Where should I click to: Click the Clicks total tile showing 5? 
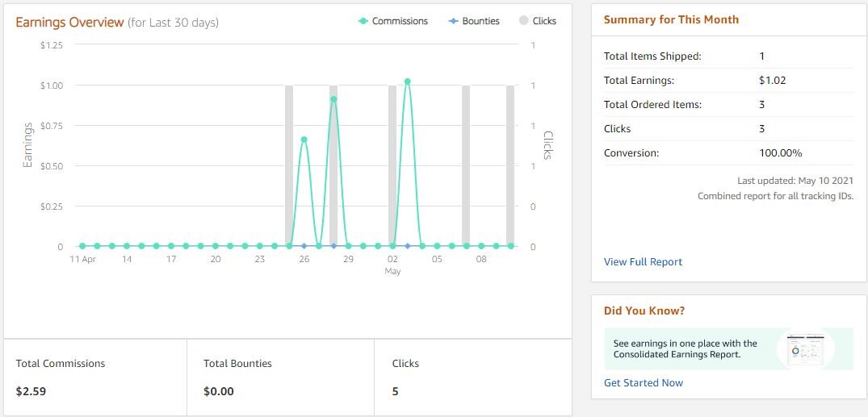tap(472, 377)
